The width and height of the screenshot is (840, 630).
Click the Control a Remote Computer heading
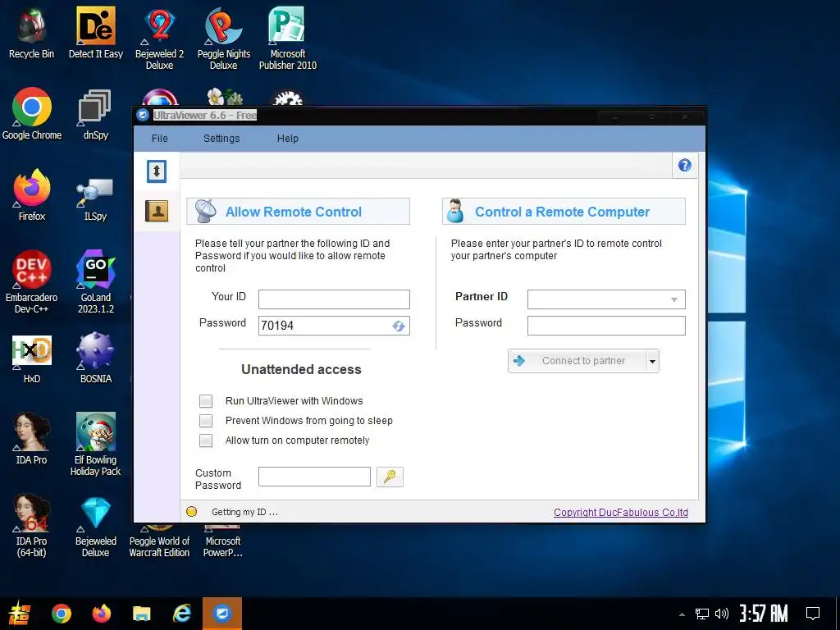point(562,212)
